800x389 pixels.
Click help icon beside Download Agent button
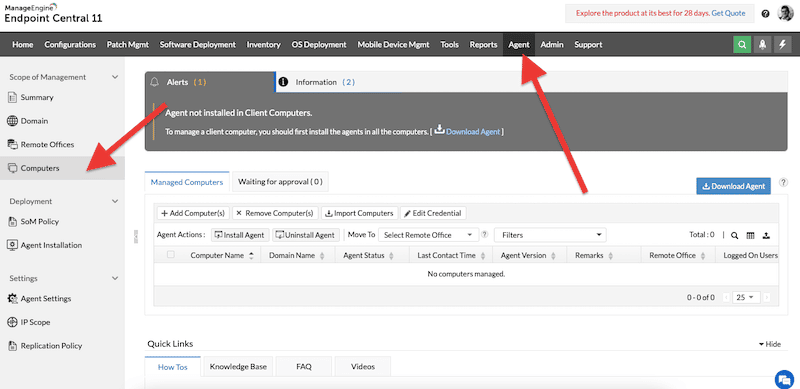point(783,182)
